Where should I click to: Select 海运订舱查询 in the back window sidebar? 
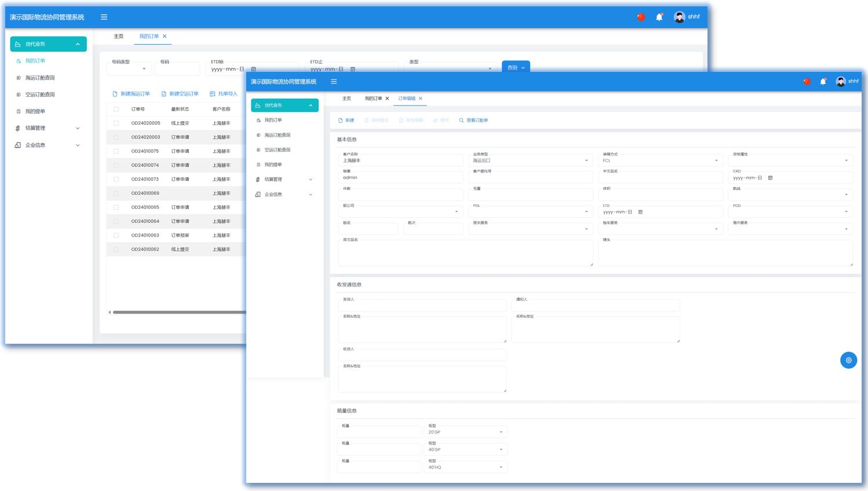[x=40, y=78]
